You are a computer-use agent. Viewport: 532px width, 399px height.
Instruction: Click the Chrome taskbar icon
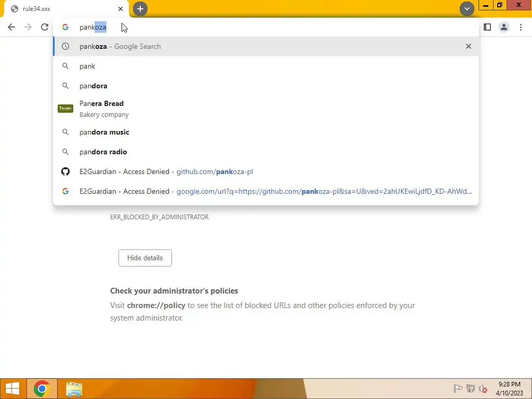42,389
